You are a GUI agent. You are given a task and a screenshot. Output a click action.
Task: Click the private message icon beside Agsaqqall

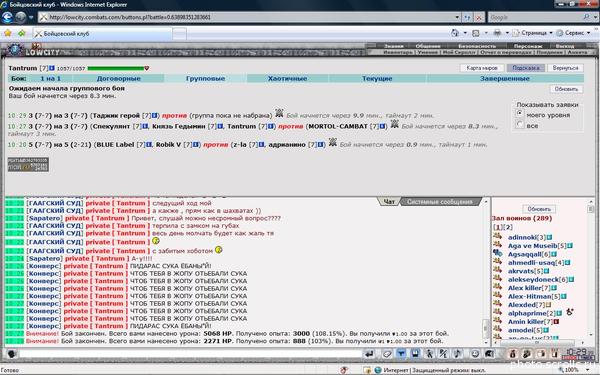tap(497, 253)
